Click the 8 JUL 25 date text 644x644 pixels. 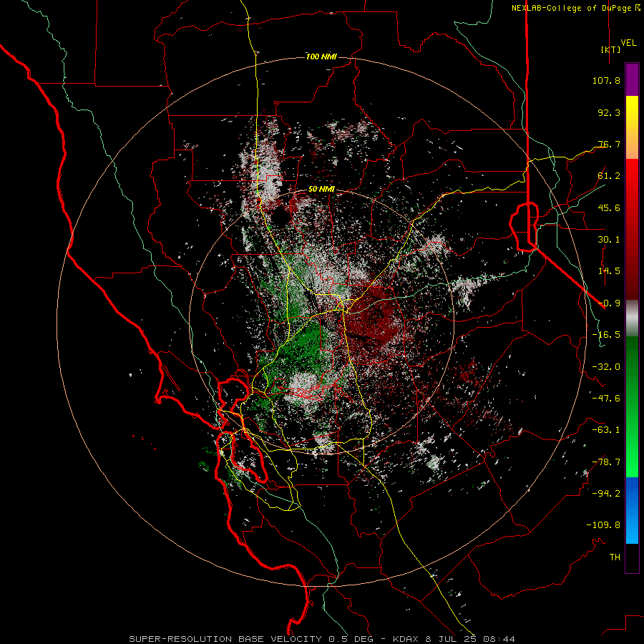[451, 639]
